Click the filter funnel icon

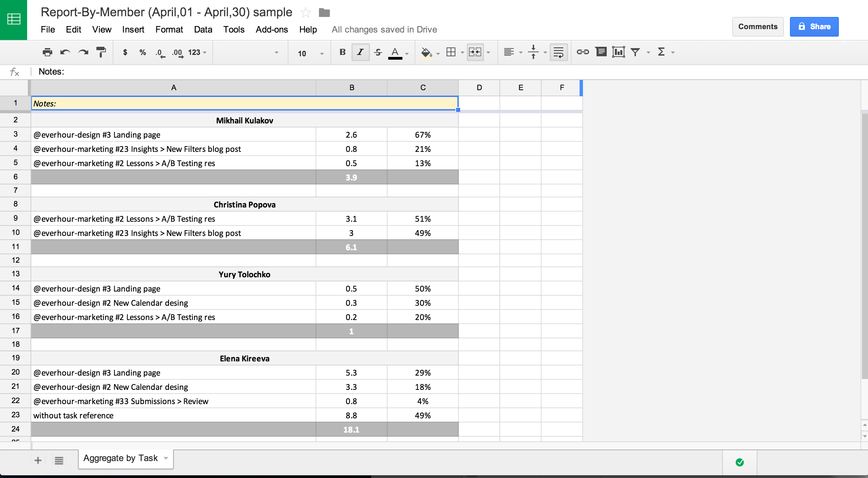(635, 52)
